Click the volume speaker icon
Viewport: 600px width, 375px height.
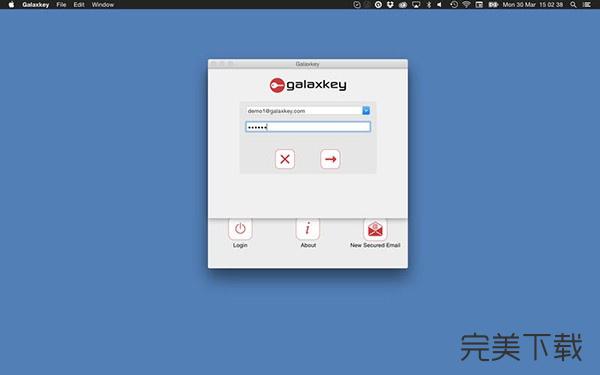440,5
